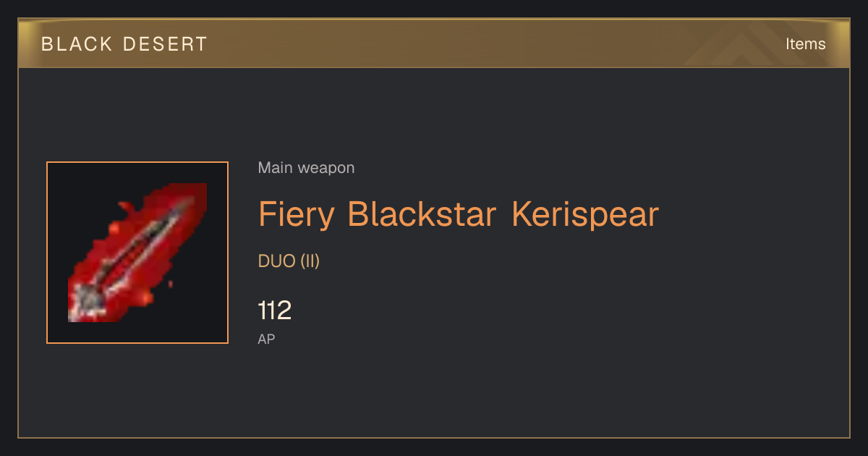Click the chevron emblem in the header

752,45
